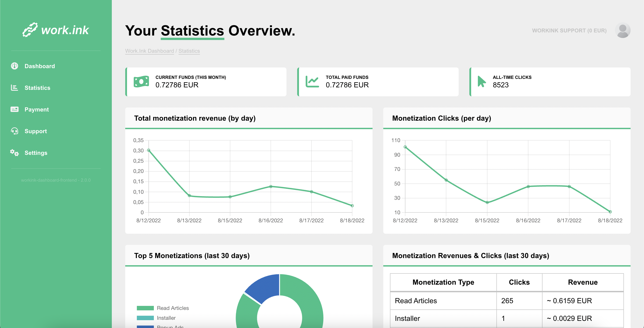Click the Work.Ink Dashboard breadcrumb link
Viewport: 644px width, 328px height.
(x=150, y=51)
